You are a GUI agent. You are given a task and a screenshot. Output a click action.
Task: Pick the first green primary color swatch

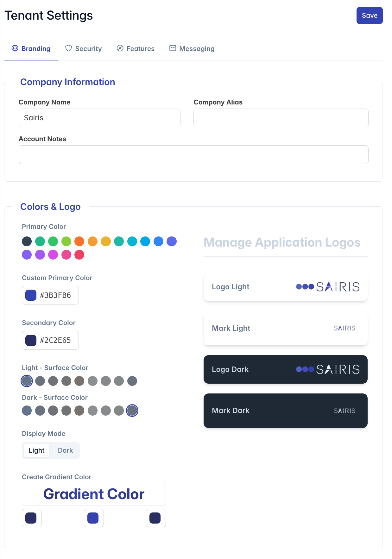pos(40,241)
